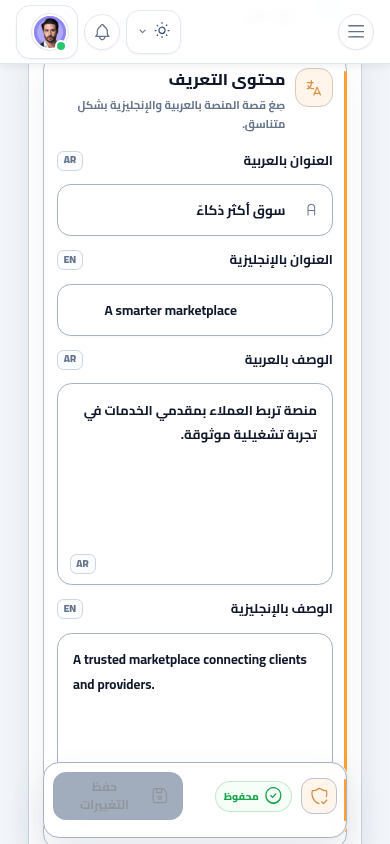Screen dimensions: 390x844
Task: Click into the Arabic description textarea
Action: point(195,484)
